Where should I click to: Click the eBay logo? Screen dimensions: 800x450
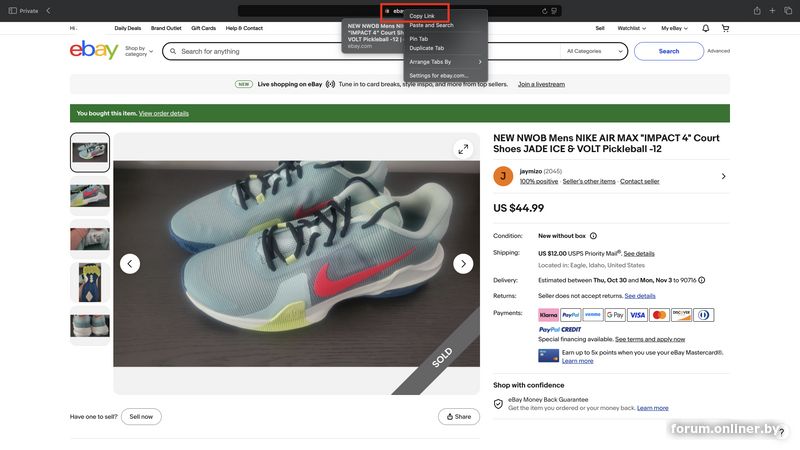(x=94, y=49)
